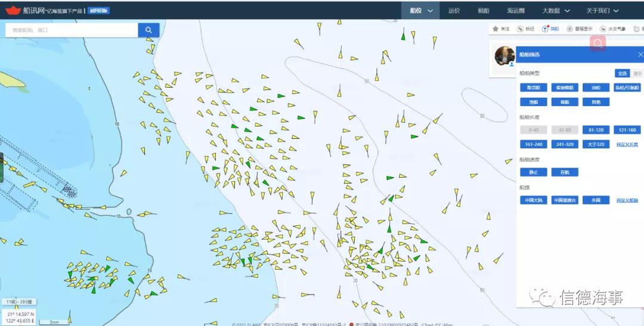Toggle the 在航 ship speed filter
Image resolution: width=644 pixels, height=326 pixels.
pos(565,172)
